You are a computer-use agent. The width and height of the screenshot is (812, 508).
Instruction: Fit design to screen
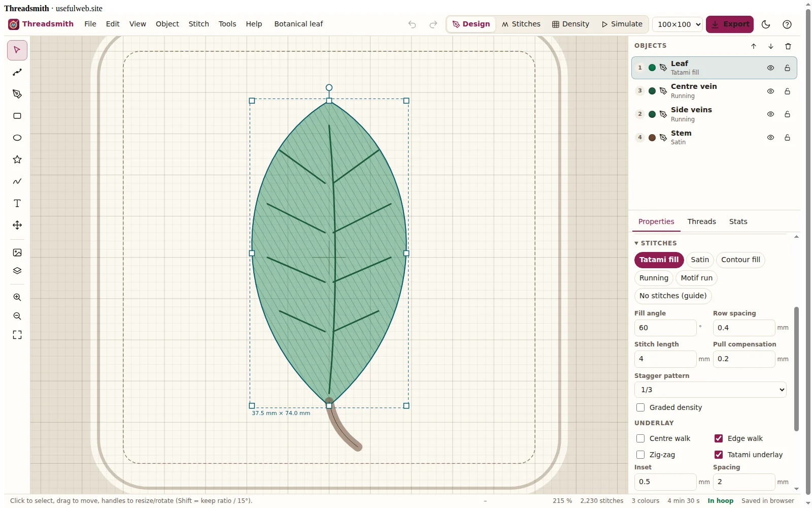(x=17, y=335)
